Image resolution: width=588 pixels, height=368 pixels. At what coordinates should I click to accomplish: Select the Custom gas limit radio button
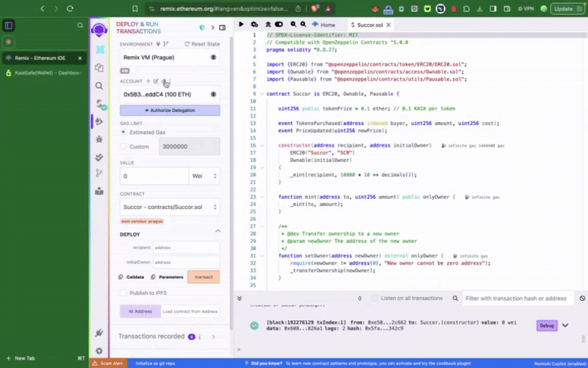123,146
